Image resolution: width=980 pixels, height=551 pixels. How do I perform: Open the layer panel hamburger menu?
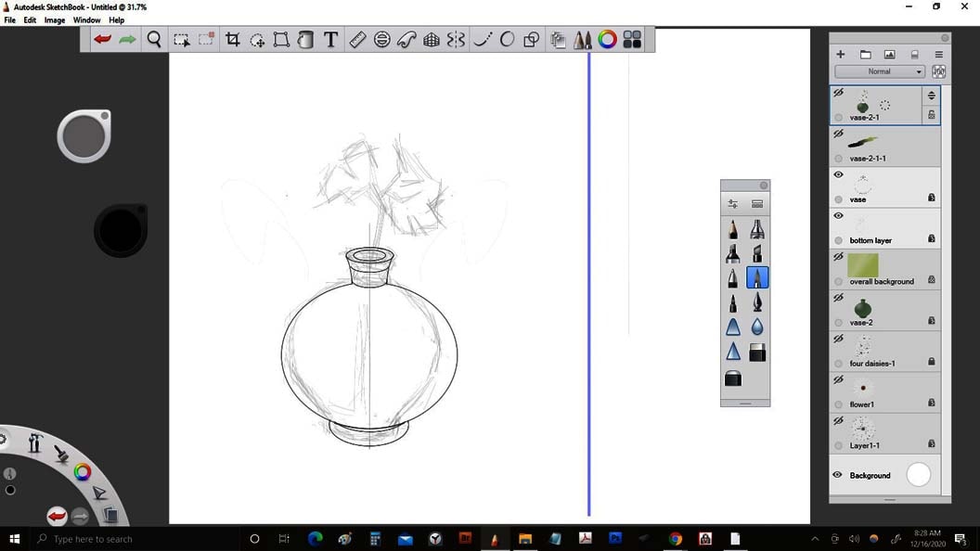tap(939, 55)
